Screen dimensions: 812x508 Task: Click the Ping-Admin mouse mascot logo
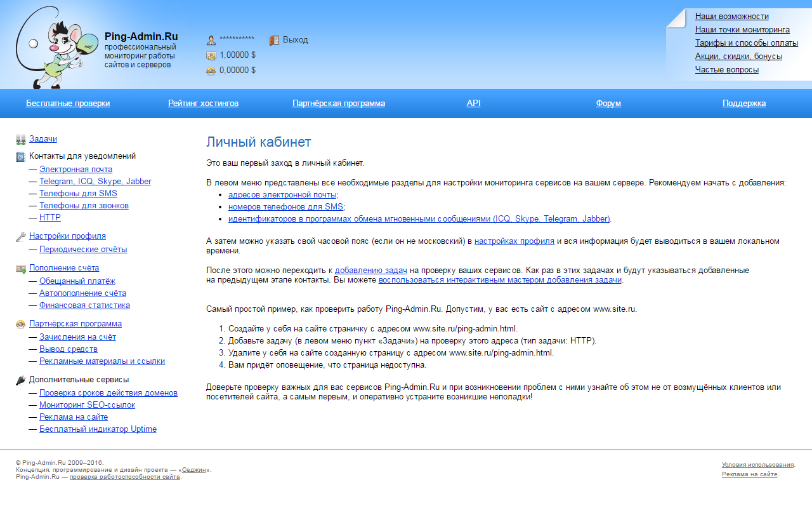(x=57, y=48)
